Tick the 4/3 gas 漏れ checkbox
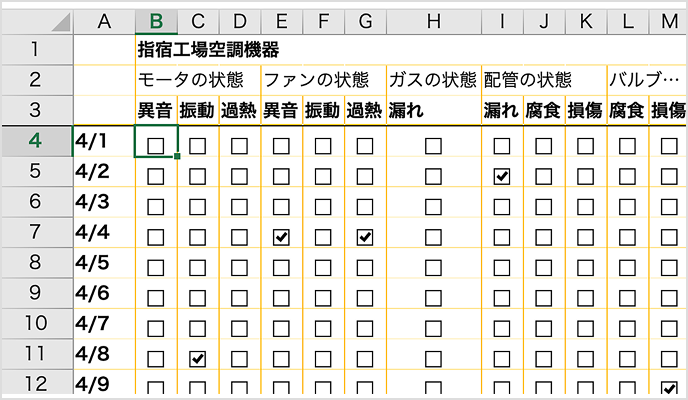The width and height of the screenshot is (688, 400). click(433, 207)
